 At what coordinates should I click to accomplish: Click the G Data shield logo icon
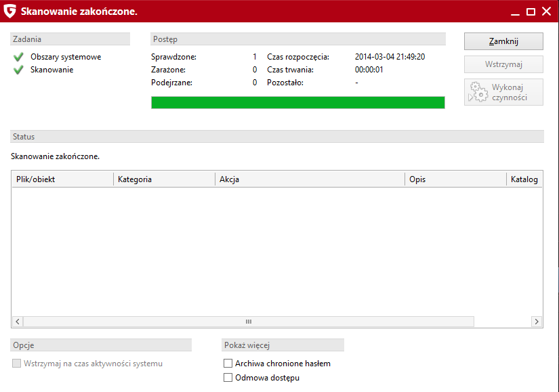(9, 11)
